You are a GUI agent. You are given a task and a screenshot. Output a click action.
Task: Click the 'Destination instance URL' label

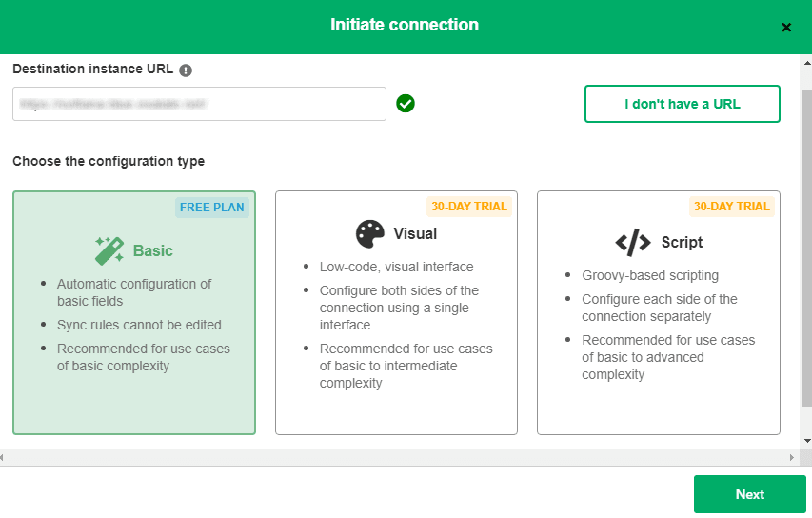92,69
